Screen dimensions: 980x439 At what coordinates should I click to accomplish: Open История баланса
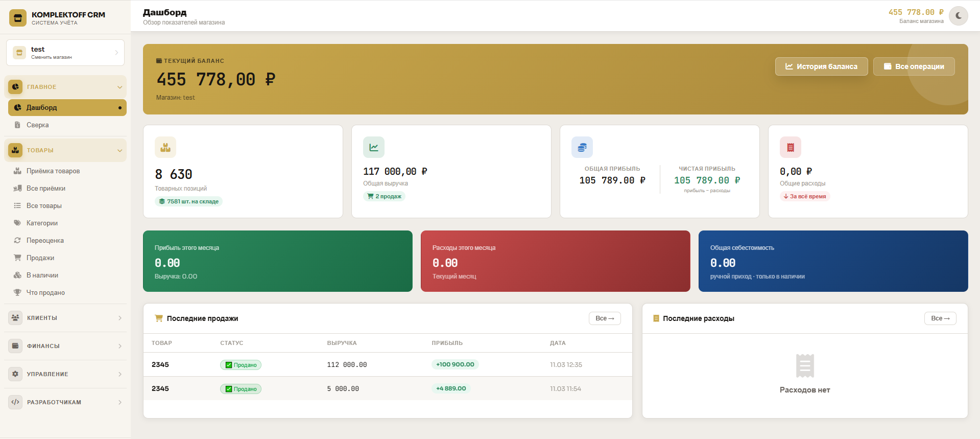click(821, 66)
